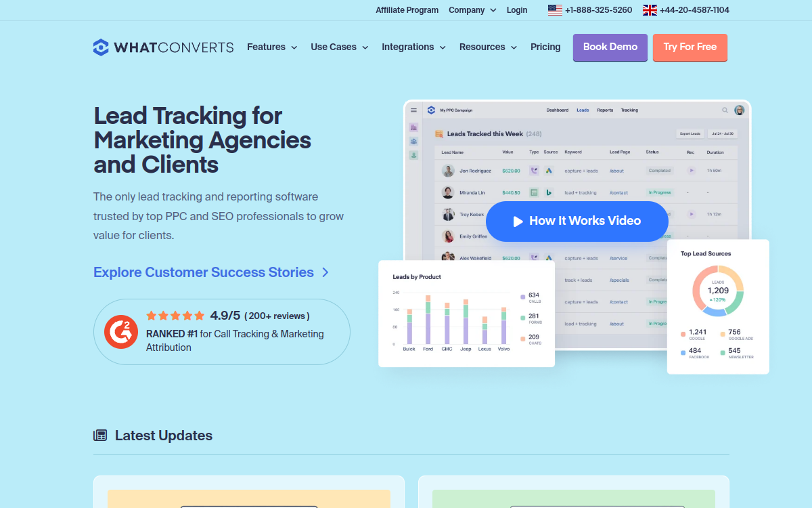Click the Try For Free button
812x508 pixels.
[x=690, y=47]
